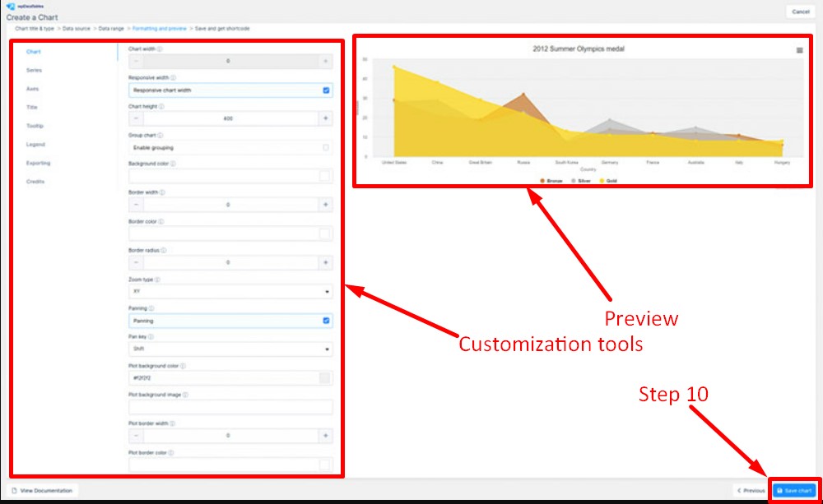Go back with the Previous button
This screenshot has width=823, height=504.
[x=751, y=490]
